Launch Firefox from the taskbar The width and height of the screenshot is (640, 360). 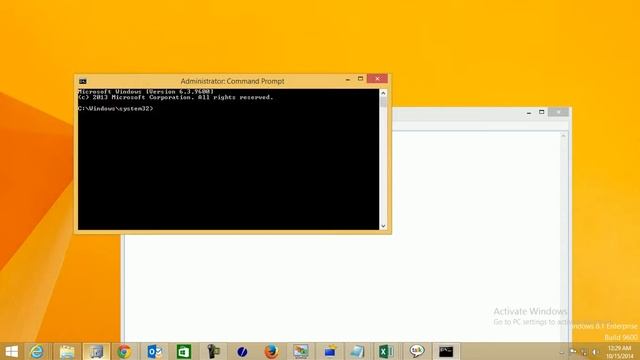(271, 351)
